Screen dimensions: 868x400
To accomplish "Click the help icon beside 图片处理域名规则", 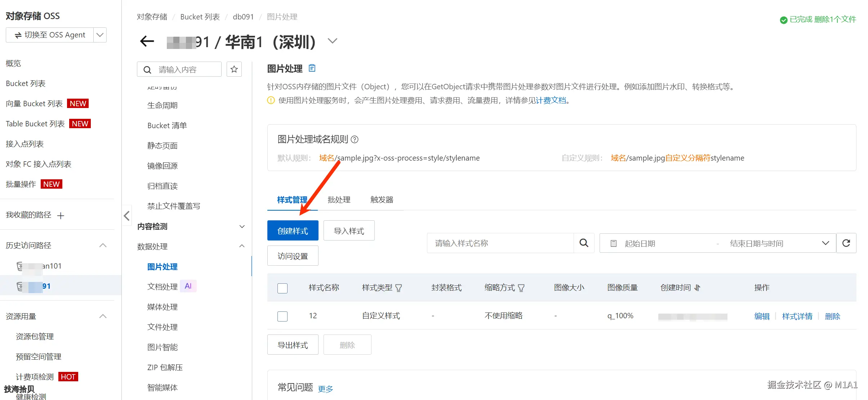I will click(x=355, y=139).
